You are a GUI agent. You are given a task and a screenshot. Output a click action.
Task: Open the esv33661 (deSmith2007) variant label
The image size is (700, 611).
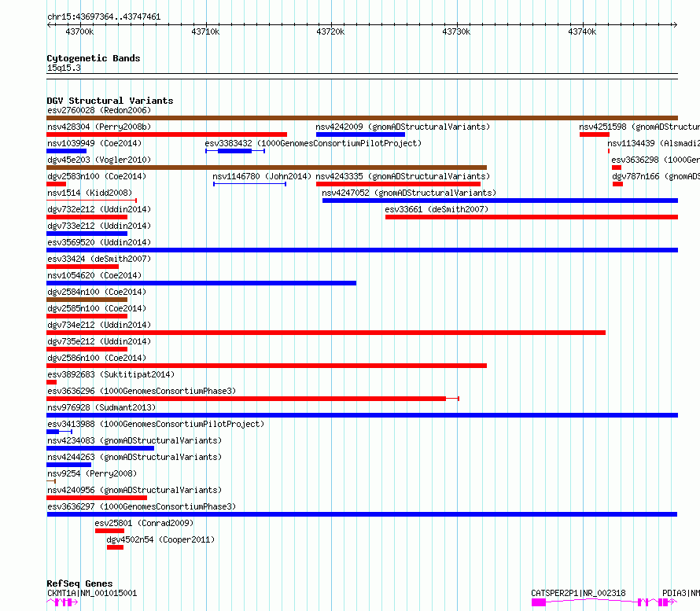click(x=437, y=209)
